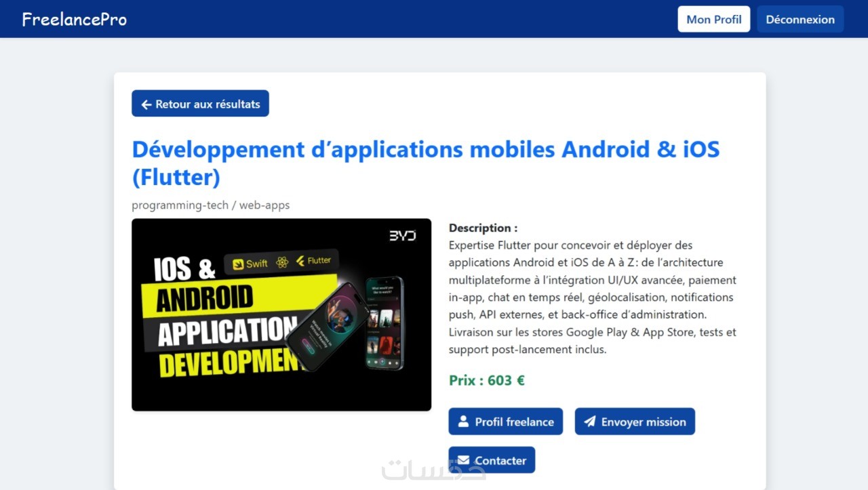Image resolution: width=868 pixels, height=490 pixels.
Task: Click the Prix : 603 € price label
Action: (x=487, y=380)
